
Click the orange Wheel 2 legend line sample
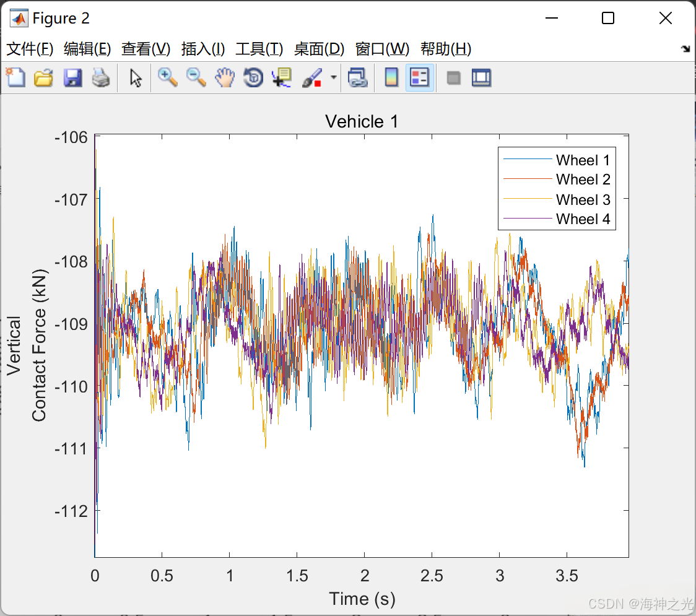pyautogui.click(x=528, y=178)
